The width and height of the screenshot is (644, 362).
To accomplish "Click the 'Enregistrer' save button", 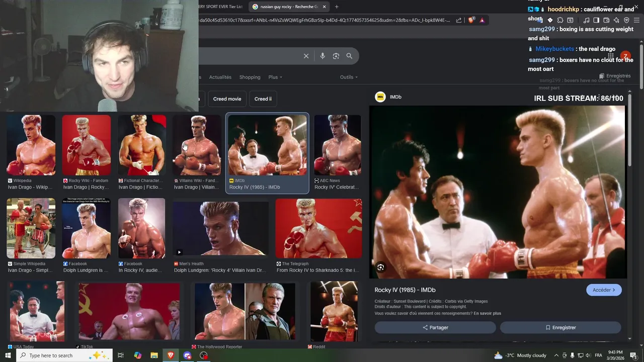I will coord(560,327).
